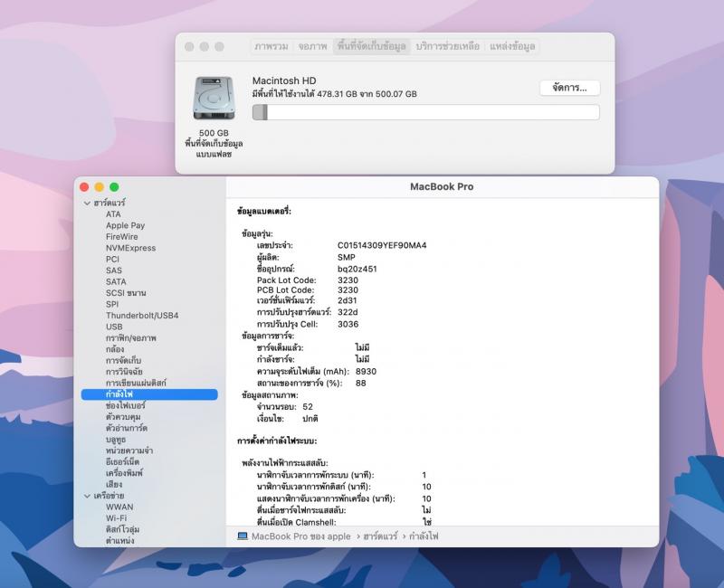Click the PCB Lot Code row
The height and width of the screenshot is (588, 724).
point(308,290)
